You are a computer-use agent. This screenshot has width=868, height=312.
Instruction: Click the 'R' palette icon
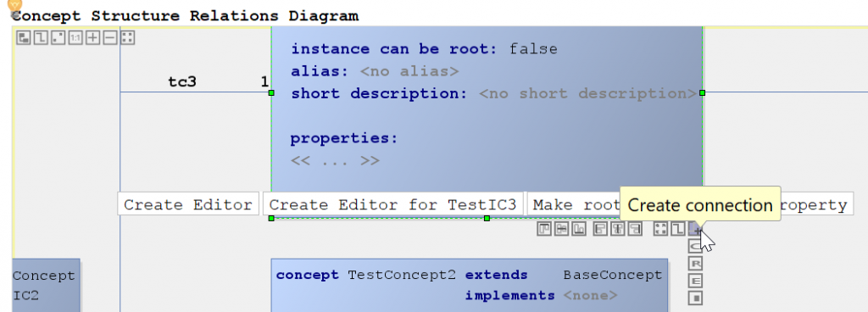coord(695,264)
